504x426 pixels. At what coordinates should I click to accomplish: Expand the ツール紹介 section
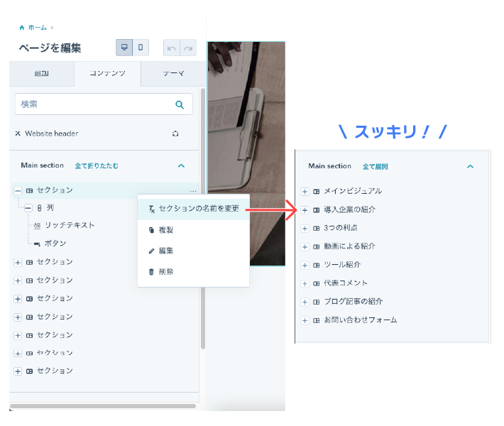305,266
